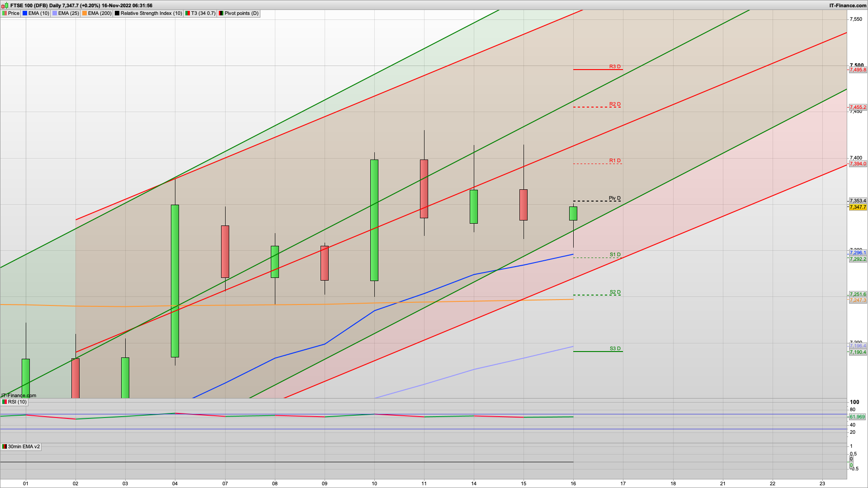This screenshot has width=868, height=488.
Task: Click date label 04 on the time axis
Action: pos(175,483)
